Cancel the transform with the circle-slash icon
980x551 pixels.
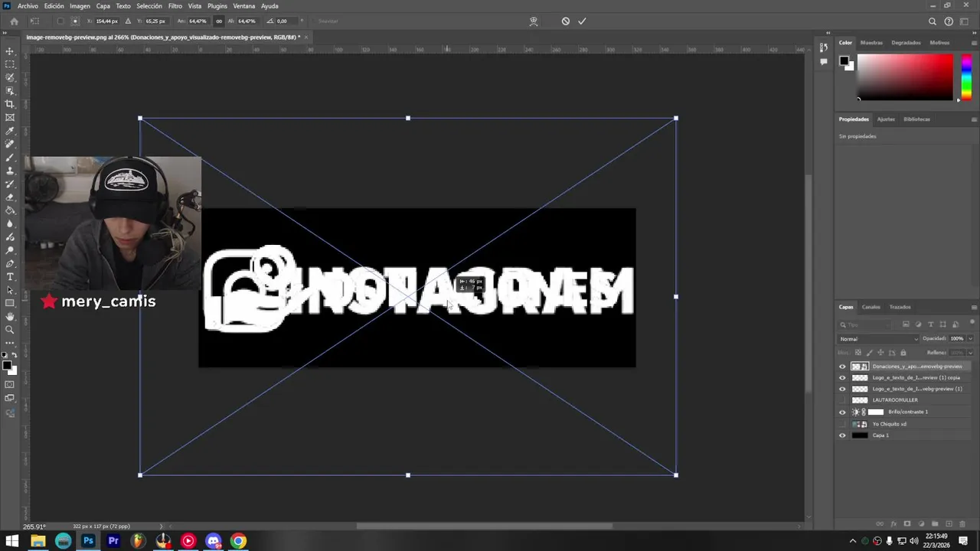pyautogui.click(x=566, y=21)
